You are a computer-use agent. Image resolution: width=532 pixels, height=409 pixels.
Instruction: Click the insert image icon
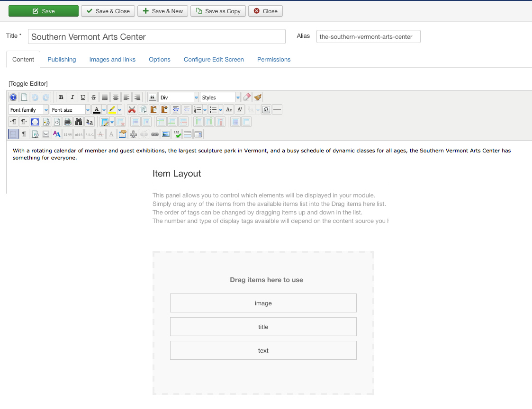166,134
